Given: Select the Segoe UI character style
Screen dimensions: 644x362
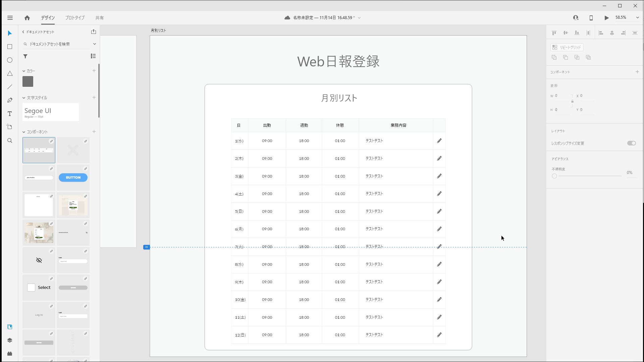Looking at the screenshot, I should tap(51, 112).
